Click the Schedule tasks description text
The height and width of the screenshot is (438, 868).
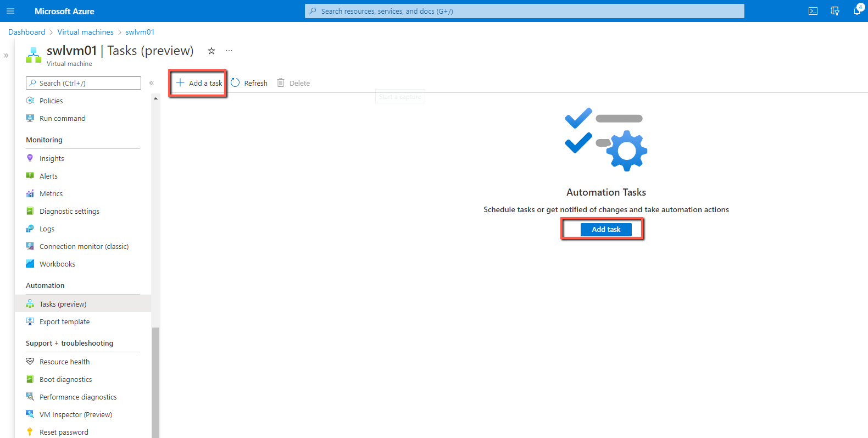tap(606, 209)
